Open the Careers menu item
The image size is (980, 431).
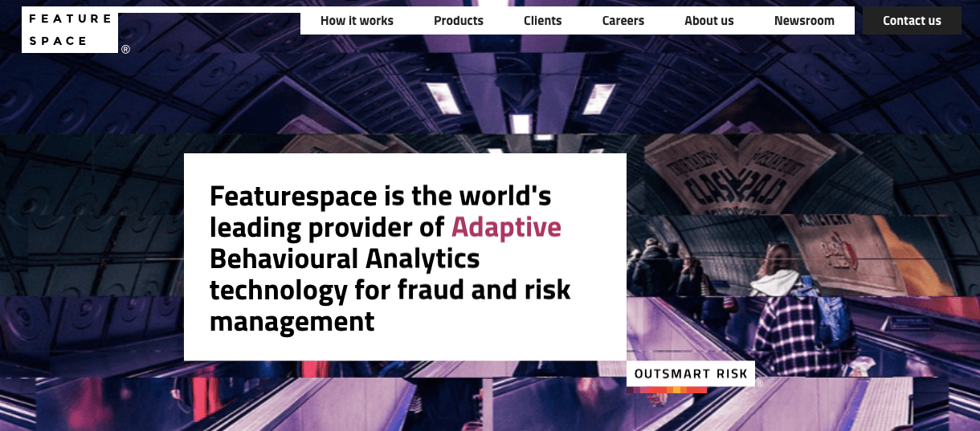pyautogui.click(x=623, y=21)
